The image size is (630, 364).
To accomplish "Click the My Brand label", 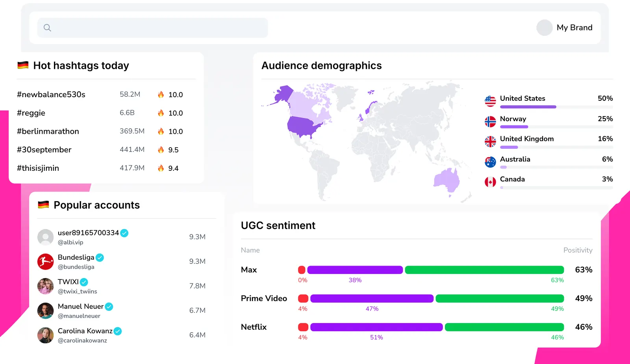I will [x=574, y=28].
